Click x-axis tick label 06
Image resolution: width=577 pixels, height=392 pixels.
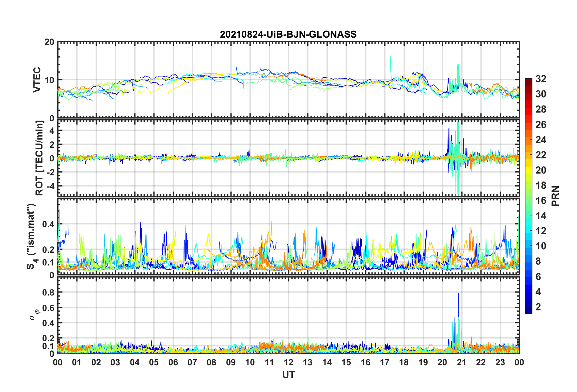click(173, 362)
